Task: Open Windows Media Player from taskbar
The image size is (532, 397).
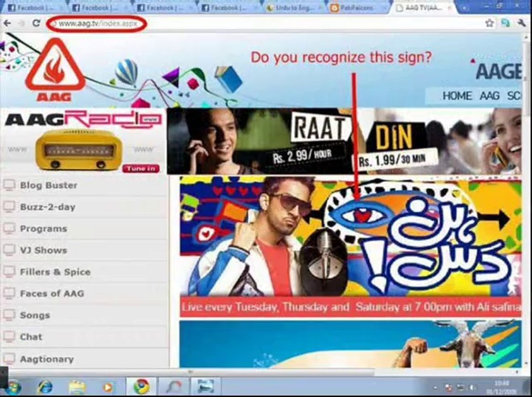Action: [x=108, y=387]
